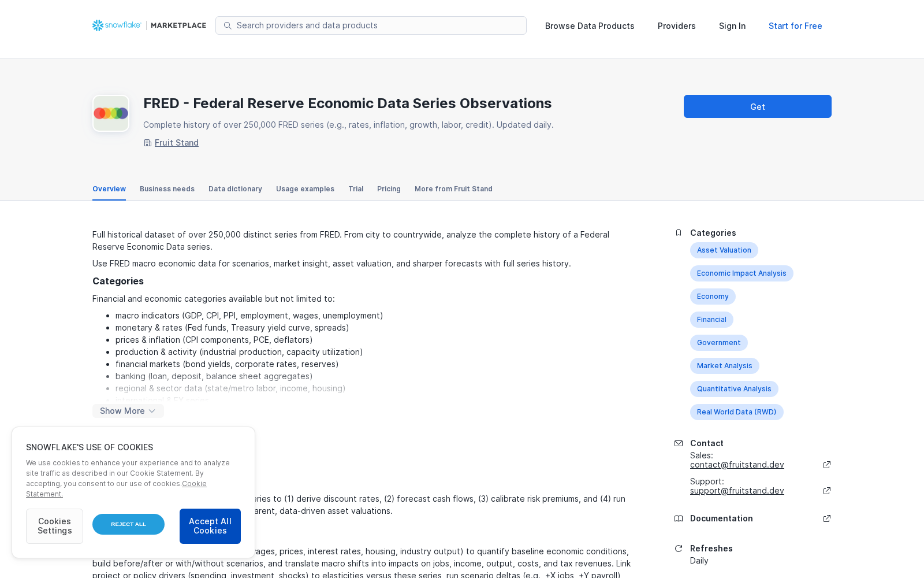
Task: Click the 'production & activity' bullet line
Action: click(239, 352)
